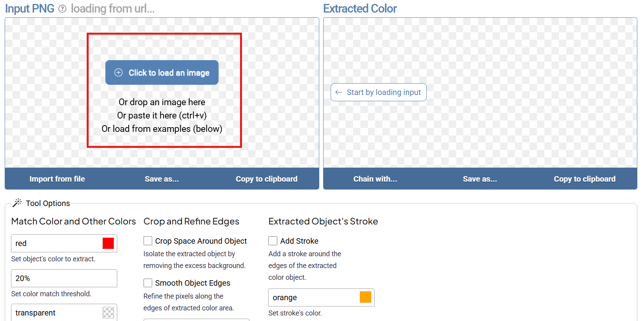
Task: Save the extracted color output as file
Action: point(480,179)
